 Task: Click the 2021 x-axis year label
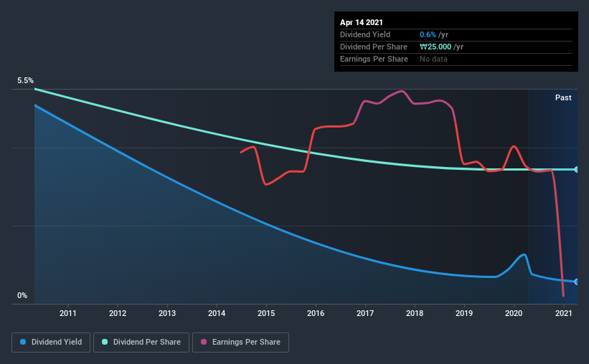click(x=563, y=313)
